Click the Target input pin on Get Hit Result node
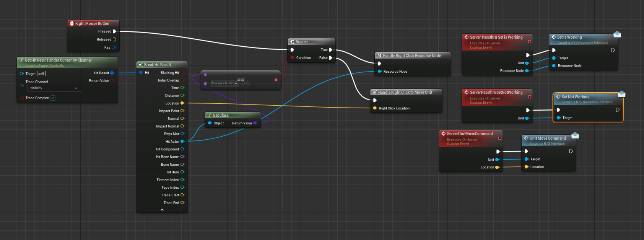This screenshot has width=644, height=240. pyautogui.click(x=22, y=73)
